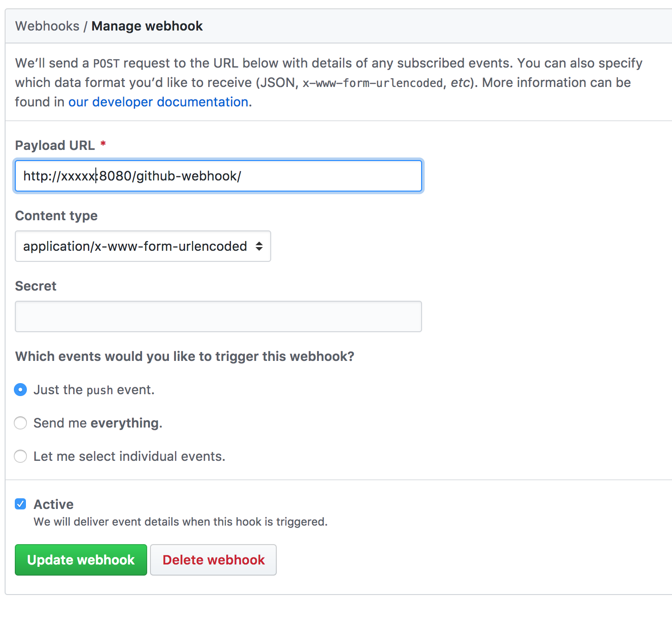The width and height of the screenshot is (672, 620).
Task: Click into the empty Secret field
Action: [218, 316]
